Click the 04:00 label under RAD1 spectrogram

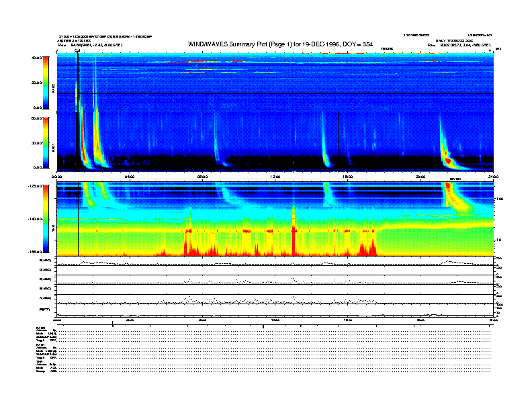(130, 177)
